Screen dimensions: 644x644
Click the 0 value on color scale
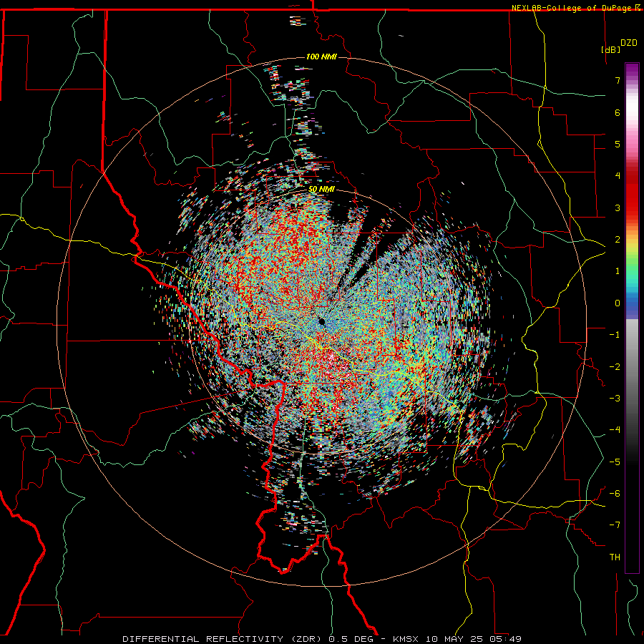coord(618,303)
